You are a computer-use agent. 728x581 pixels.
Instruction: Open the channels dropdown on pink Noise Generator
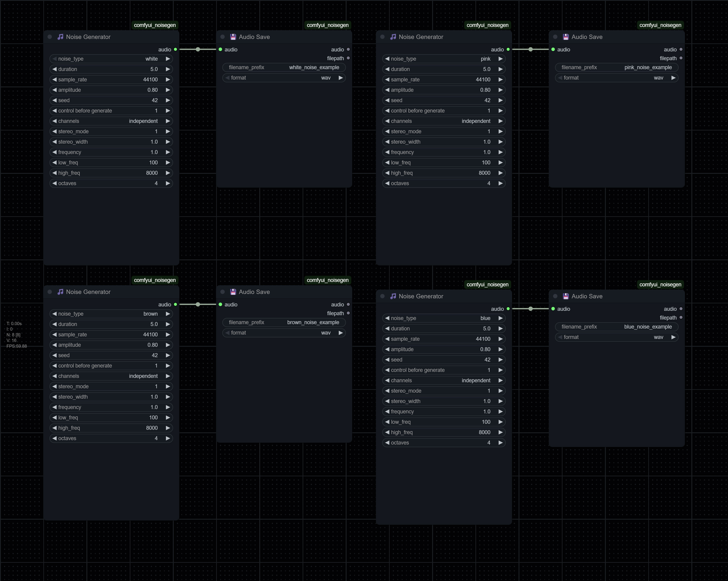(444, 121)
